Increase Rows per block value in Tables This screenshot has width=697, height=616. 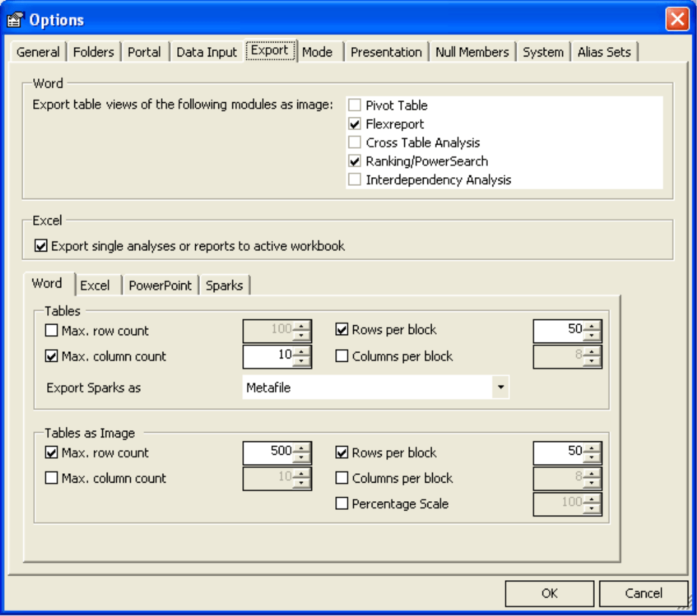(x=594, y=326)
